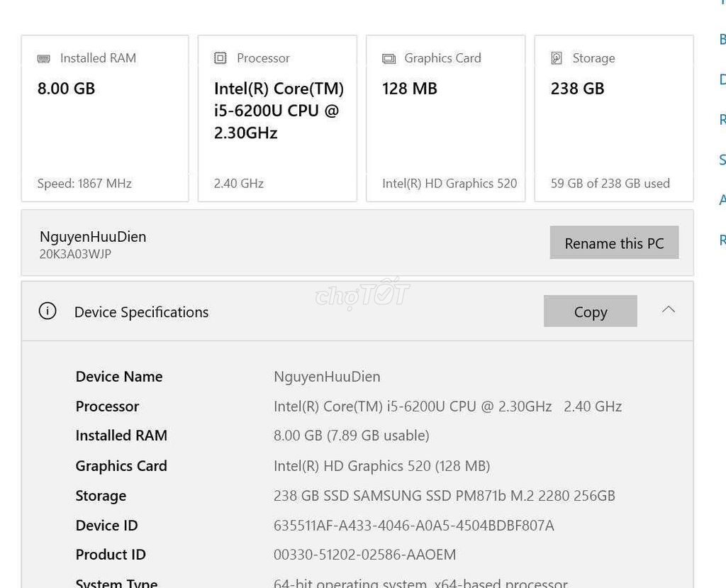Click the Installed RAM chip icon
The image size is (726, 588).
(43, 58)
